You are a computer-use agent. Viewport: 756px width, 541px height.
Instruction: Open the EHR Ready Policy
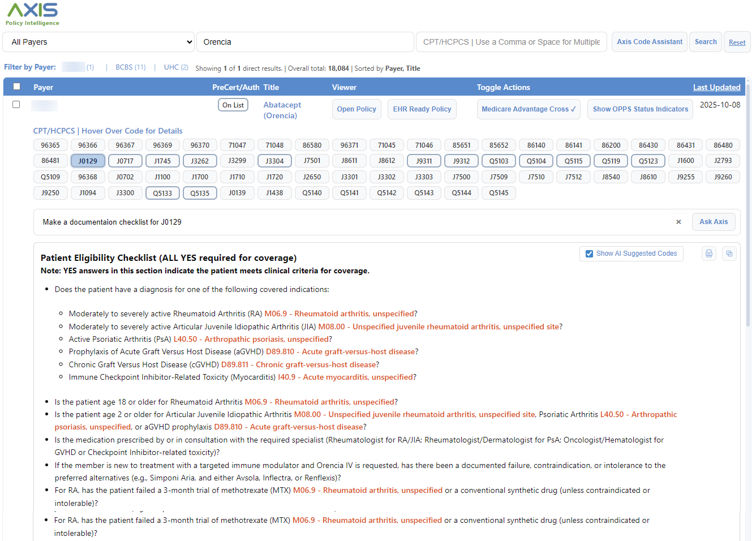coord(422,109)
